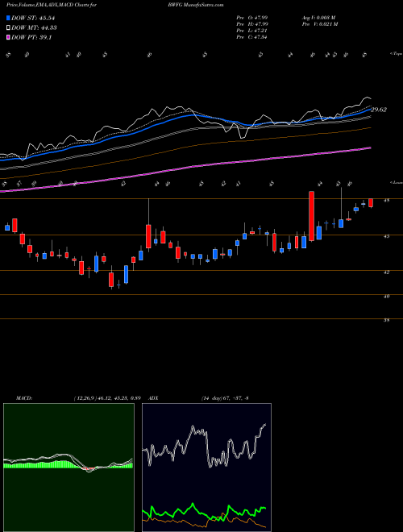Select the 'DOW PT: 39.1' legend label

[31, 37]
